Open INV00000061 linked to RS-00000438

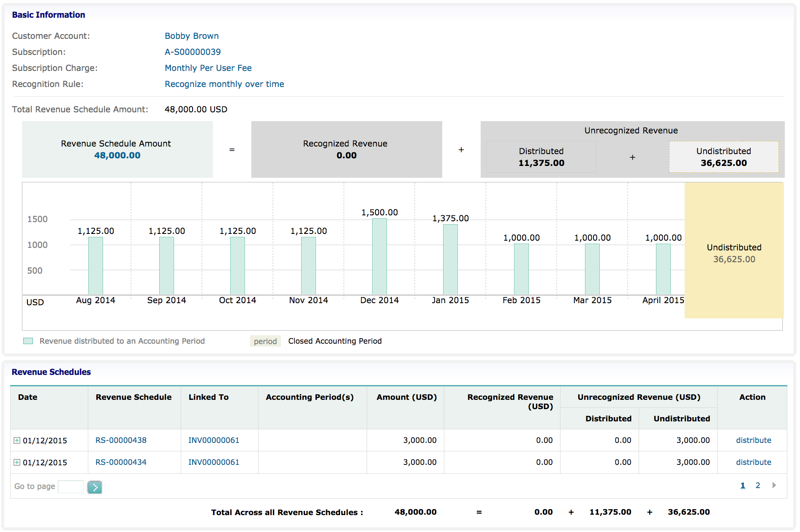point(214,440)
